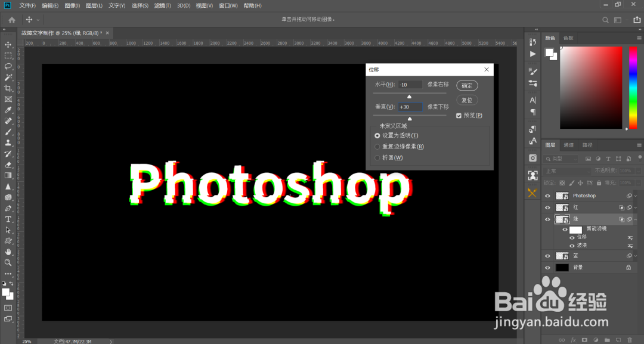This screenshot has height=344, width=644.
Task: Hide the Photoshop layer
Action: tap(547, 196)
